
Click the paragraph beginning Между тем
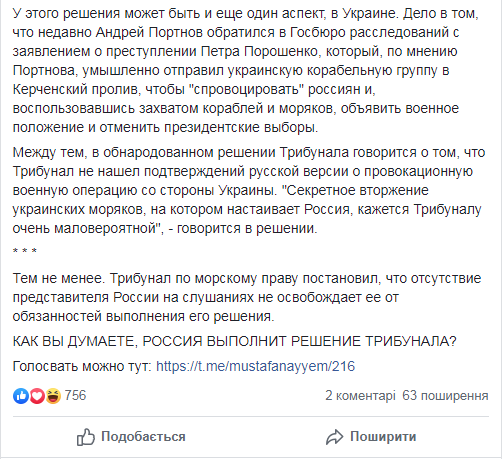tap(249, 190)
